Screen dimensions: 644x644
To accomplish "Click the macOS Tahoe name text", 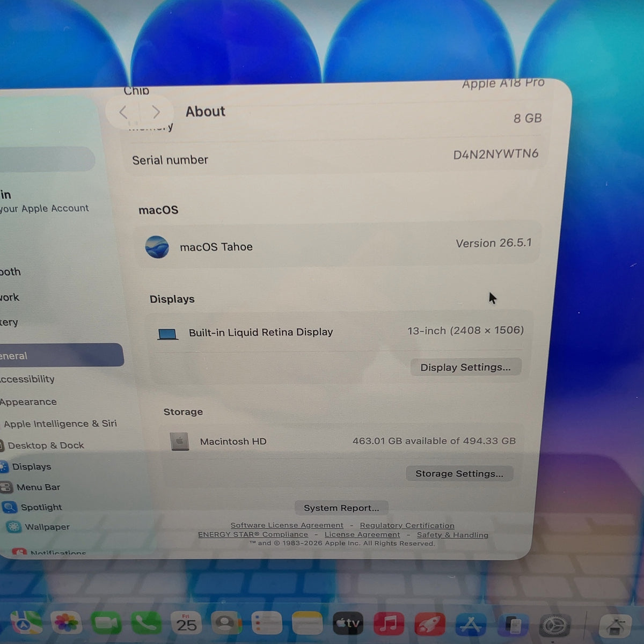I will pyautogui.click(x=216, y=247).
